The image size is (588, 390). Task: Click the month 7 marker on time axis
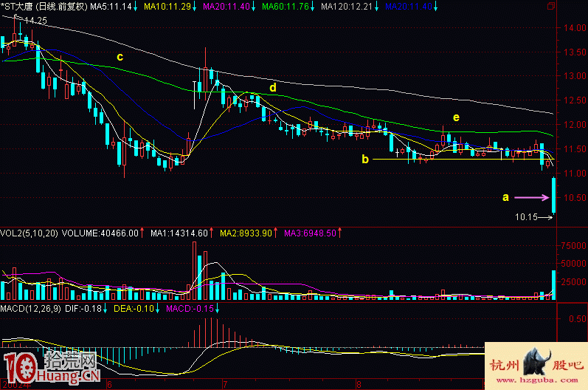225,385
